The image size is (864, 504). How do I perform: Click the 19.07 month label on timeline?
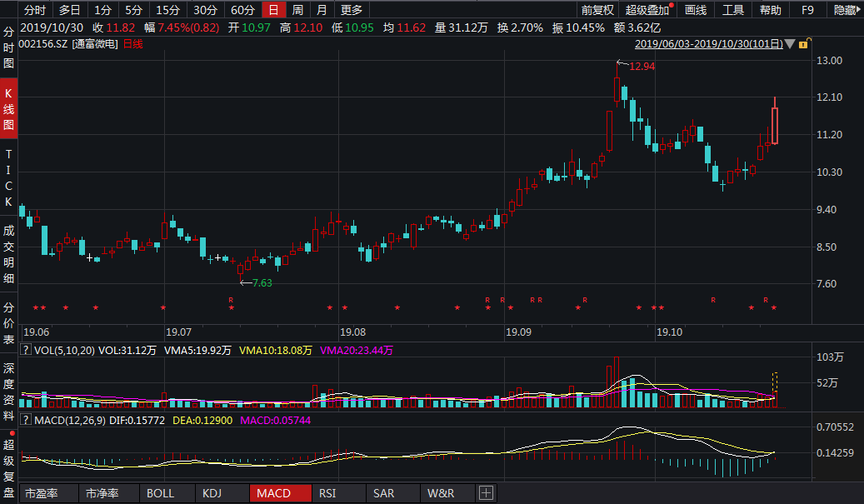point(178,332)
